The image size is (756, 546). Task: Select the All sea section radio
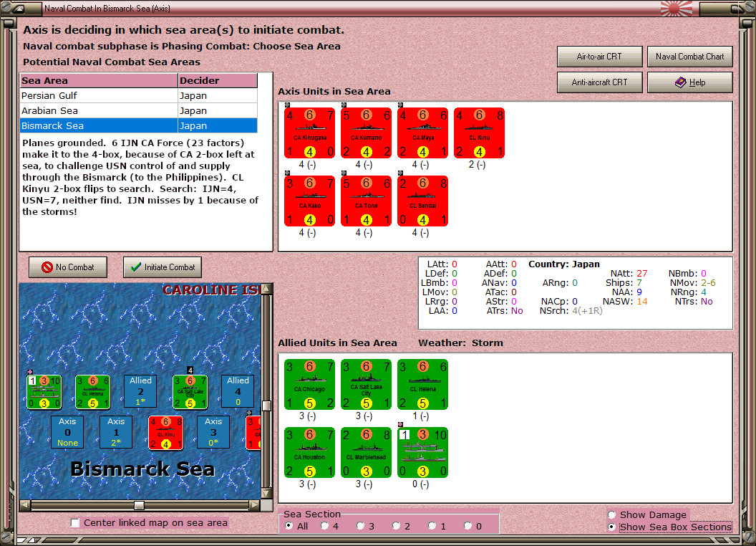click(289, 526)
